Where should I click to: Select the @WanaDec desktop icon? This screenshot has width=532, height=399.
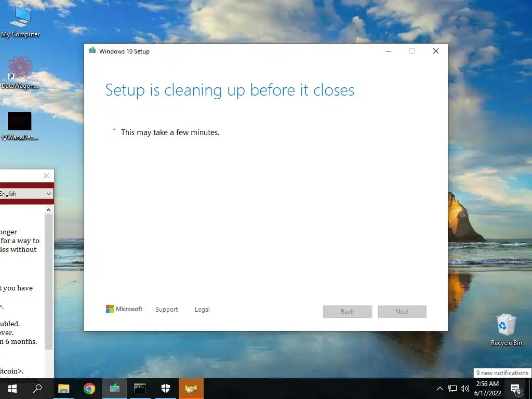tap(20, 126)
